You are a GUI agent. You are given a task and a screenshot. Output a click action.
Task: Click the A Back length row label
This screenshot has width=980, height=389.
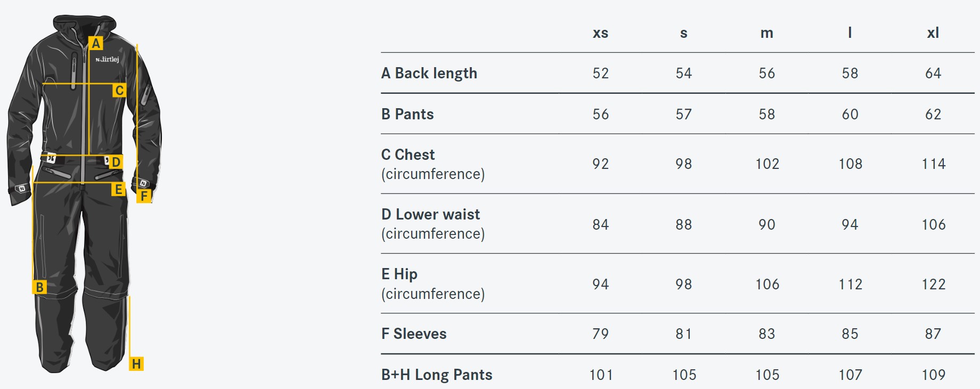pos(429,73)
